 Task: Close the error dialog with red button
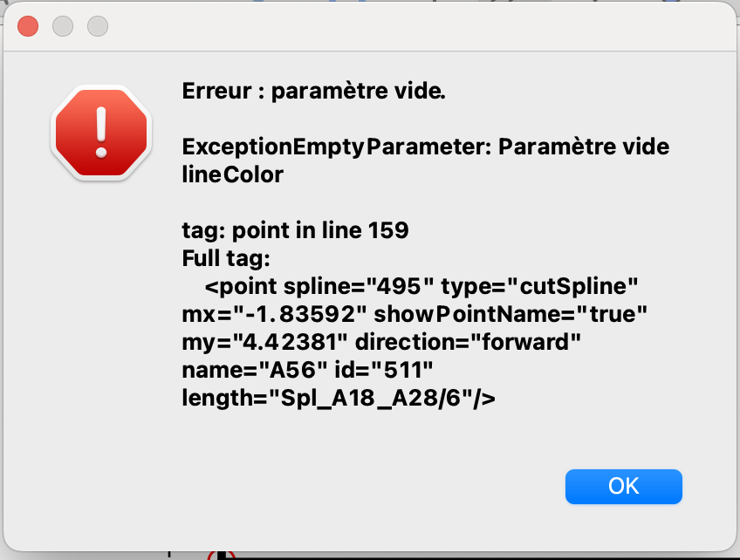pos(28,26)
